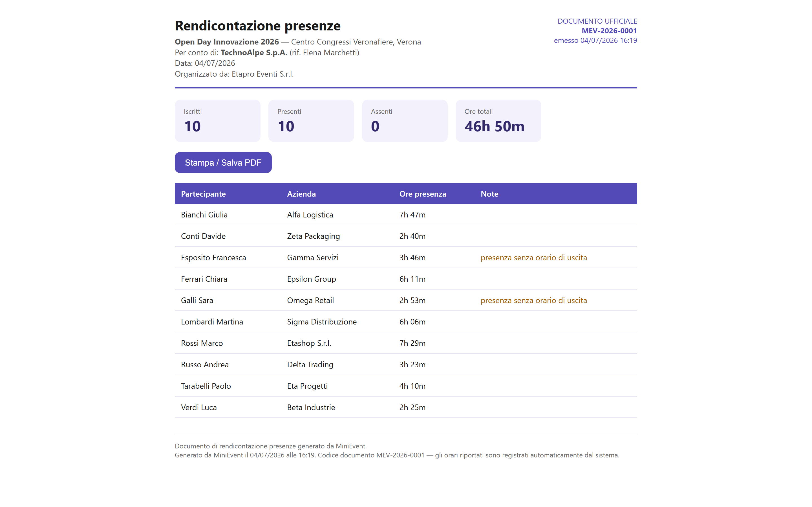Select the Bianchi Giulia row
Image resolution: width=812 pixels, height=507 pixels.
(x=406, y=215)
